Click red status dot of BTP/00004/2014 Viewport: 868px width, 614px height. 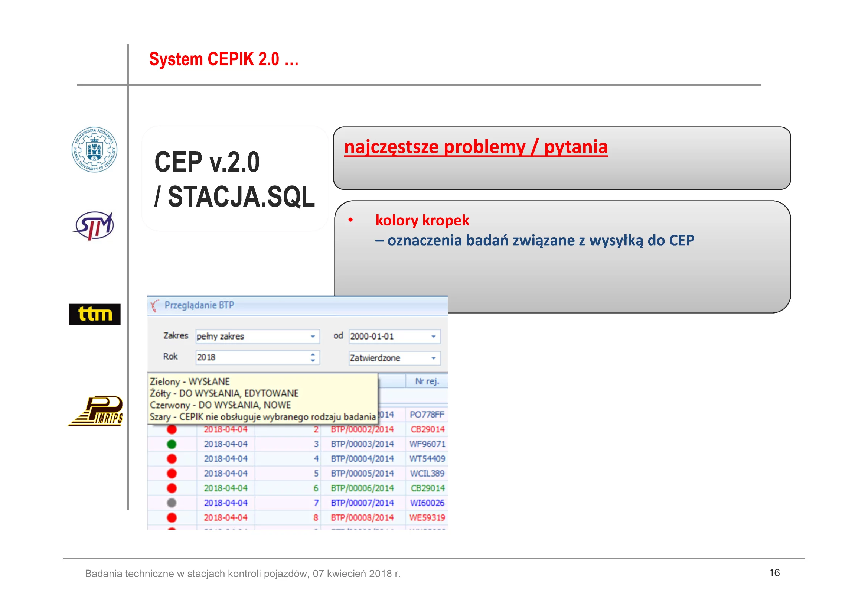tap(172, 459)
